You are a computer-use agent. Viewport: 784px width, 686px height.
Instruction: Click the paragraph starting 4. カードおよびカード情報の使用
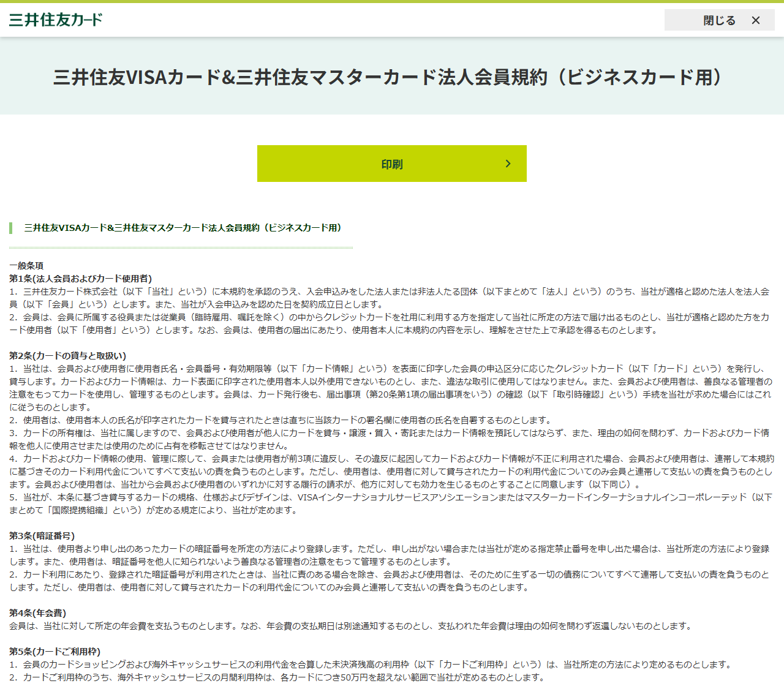coord(392,472)
